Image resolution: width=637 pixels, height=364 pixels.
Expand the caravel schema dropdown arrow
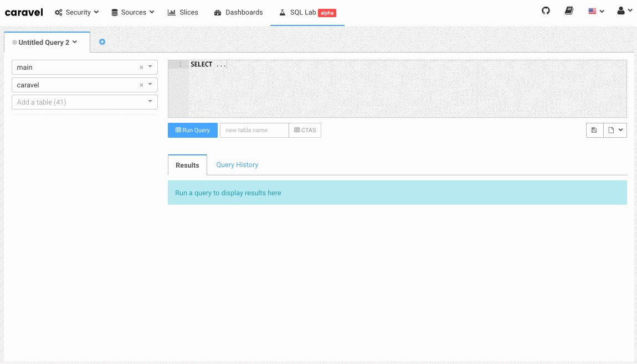pyautogui.click(x=150, y=85)
